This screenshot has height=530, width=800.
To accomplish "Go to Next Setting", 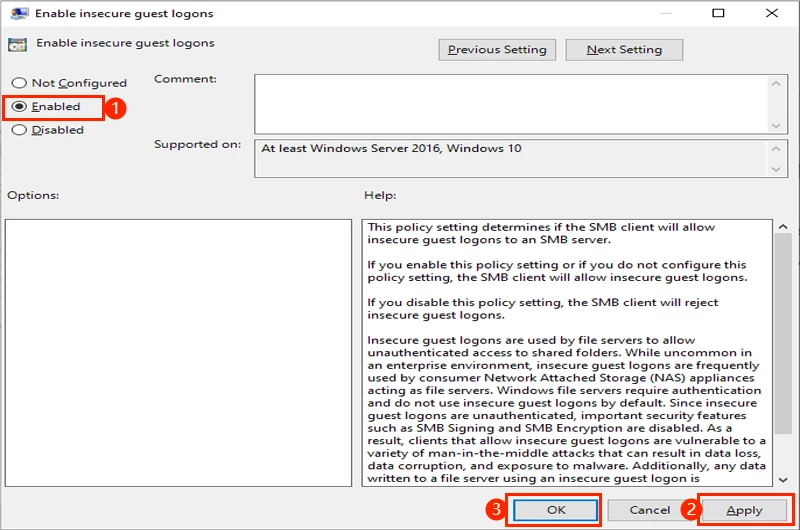I will (624, 49).
